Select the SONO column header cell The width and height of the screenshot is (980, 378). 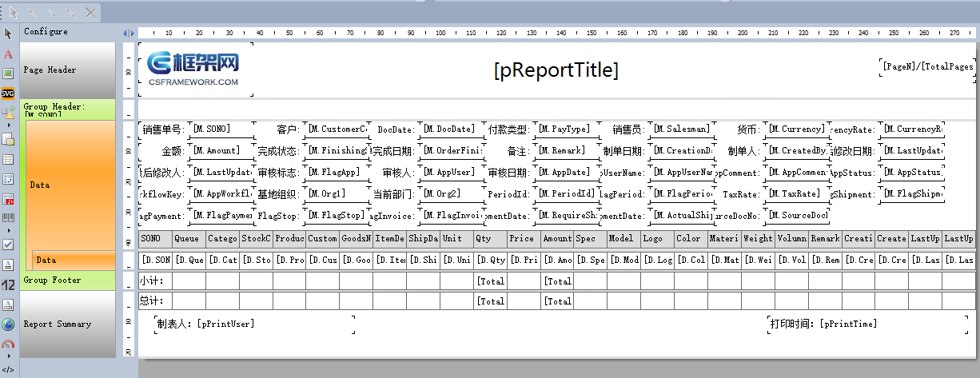[x=155, y=239]
